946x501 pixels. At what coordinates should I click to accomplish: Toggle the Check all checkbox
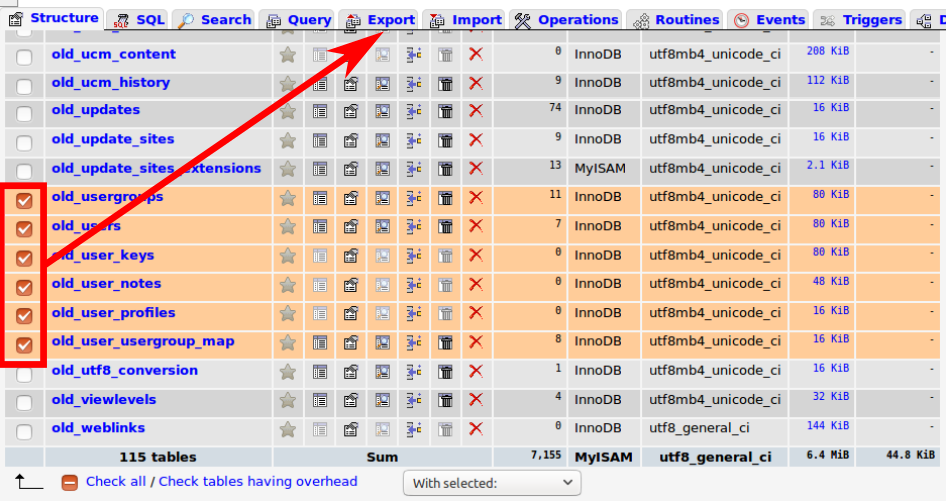(x=70, y=482)
